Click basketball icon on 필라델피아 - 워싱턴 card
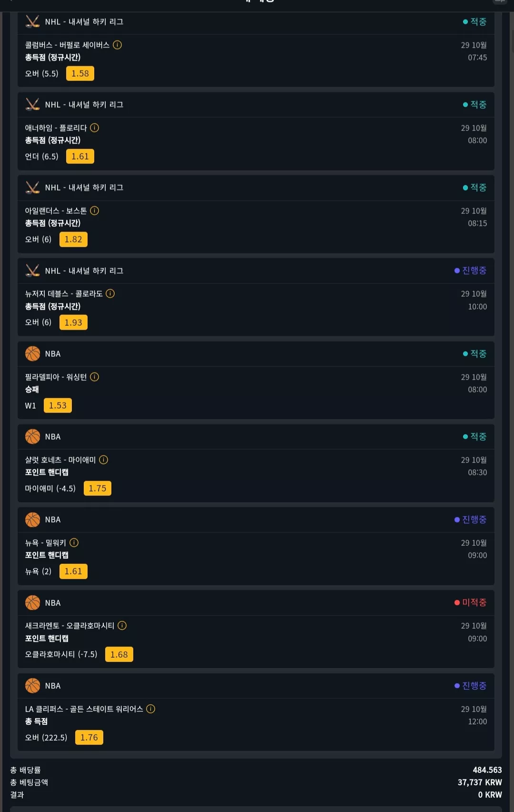The width and height of the screenshot is (514, 812). (x=32, y=353)
